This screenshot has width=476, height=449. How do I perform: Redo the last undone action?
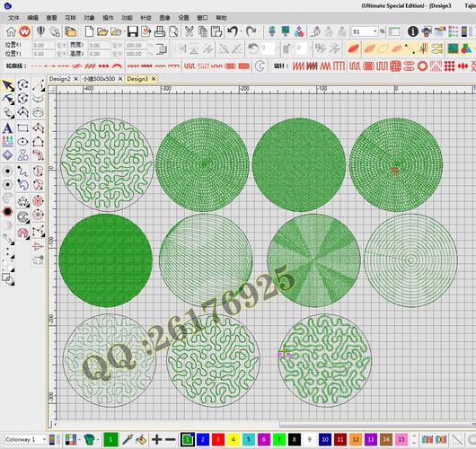pyautogui.click(x=251, y=31)
